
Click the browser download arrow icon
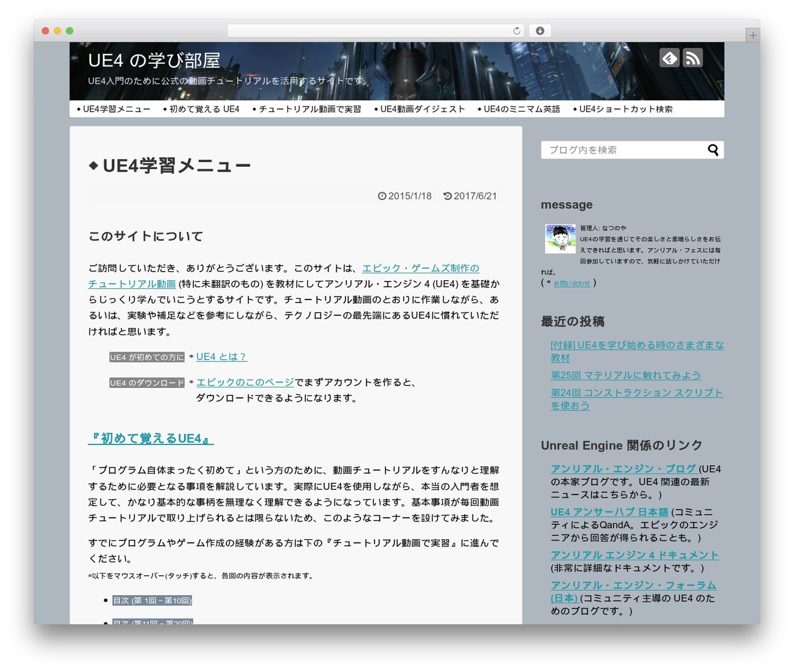pos(540,30)
